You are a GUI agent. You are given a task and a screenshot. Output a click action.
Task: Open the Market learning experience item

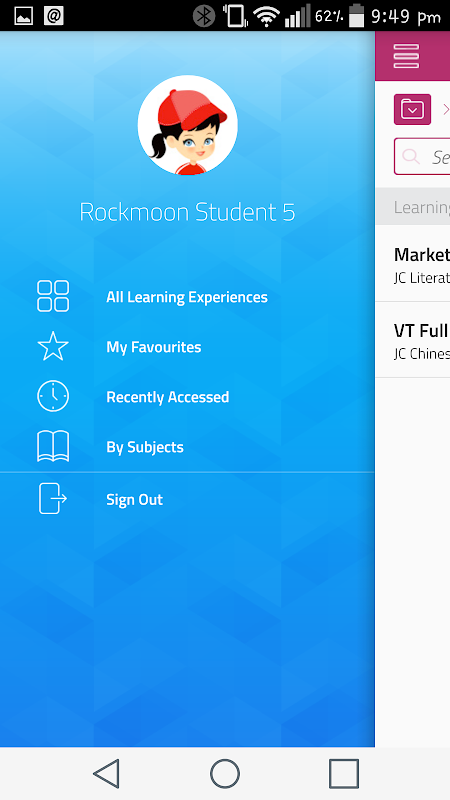click(x=413, y=264)
